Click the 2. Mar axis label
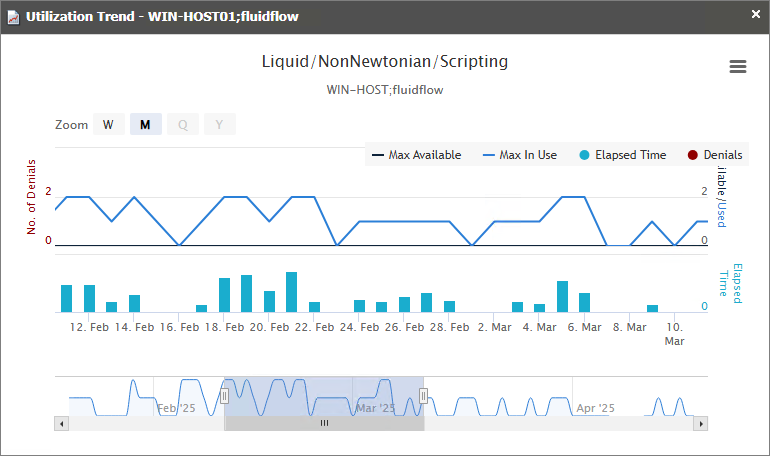This screenshot has height=456, width=770. [495, 327]
